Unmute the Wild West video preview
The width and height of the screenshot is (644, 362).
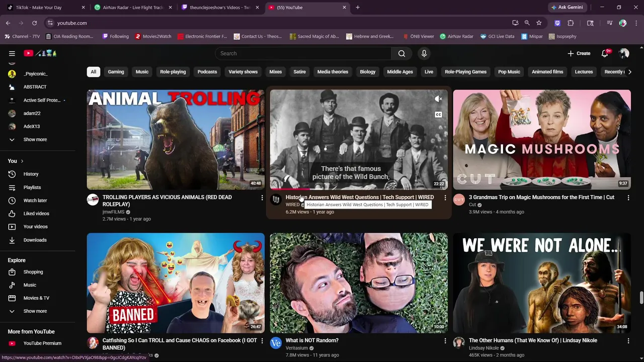[x=438, y=99]
